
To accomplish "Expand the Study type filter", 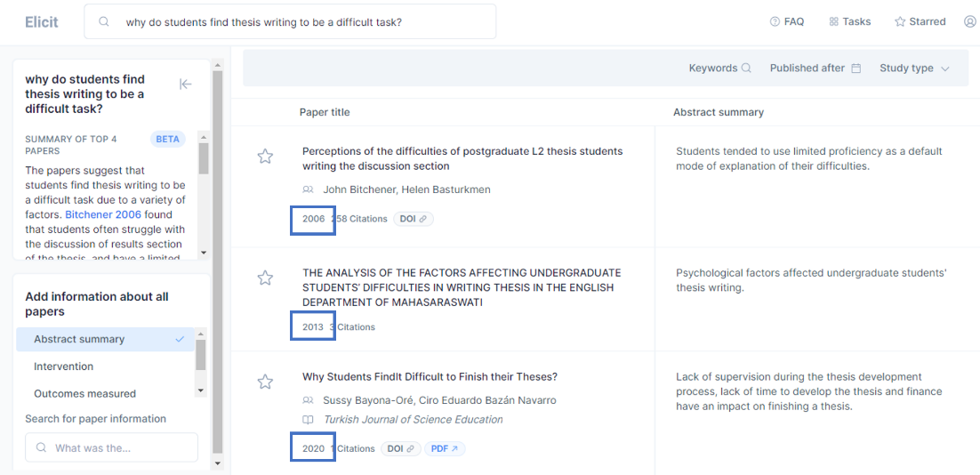I will 914,68.
